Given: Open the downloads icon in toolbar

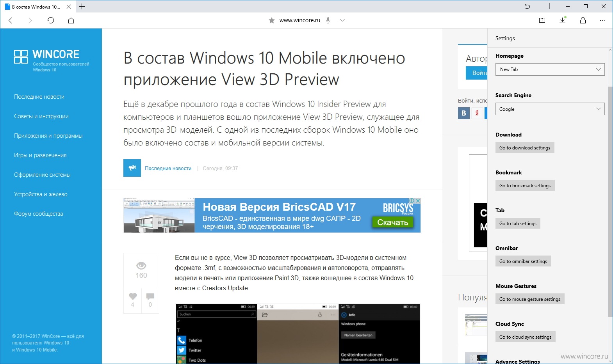Looking at the screenshot, I should (x=563, y=20).
